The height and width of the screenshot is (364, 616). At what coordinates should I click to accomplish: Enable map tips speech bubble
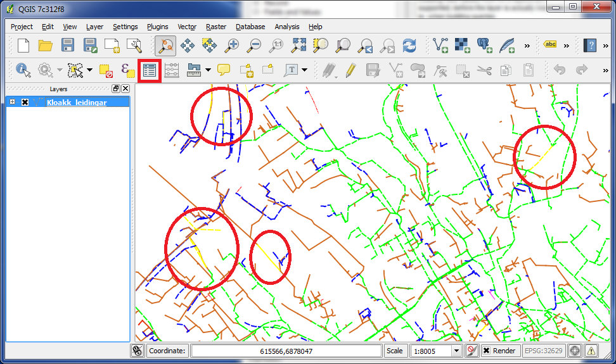tap(224, 71)
